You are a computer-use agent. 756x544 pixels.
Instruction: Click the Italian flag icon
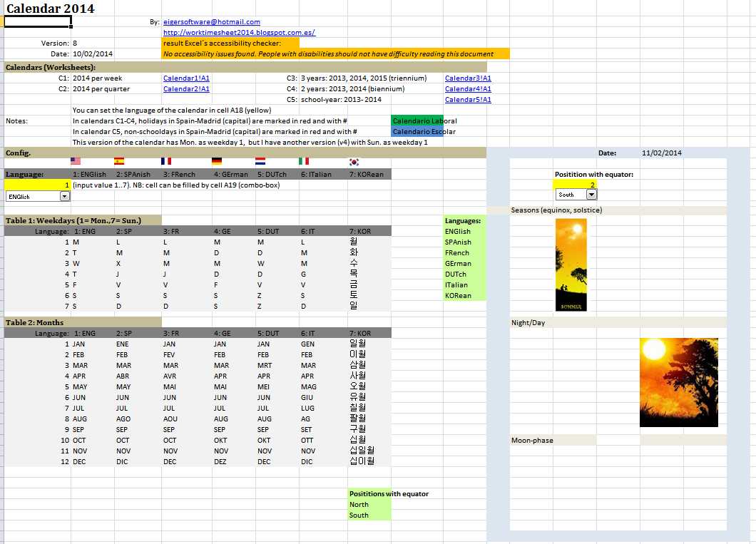(304, 162)
